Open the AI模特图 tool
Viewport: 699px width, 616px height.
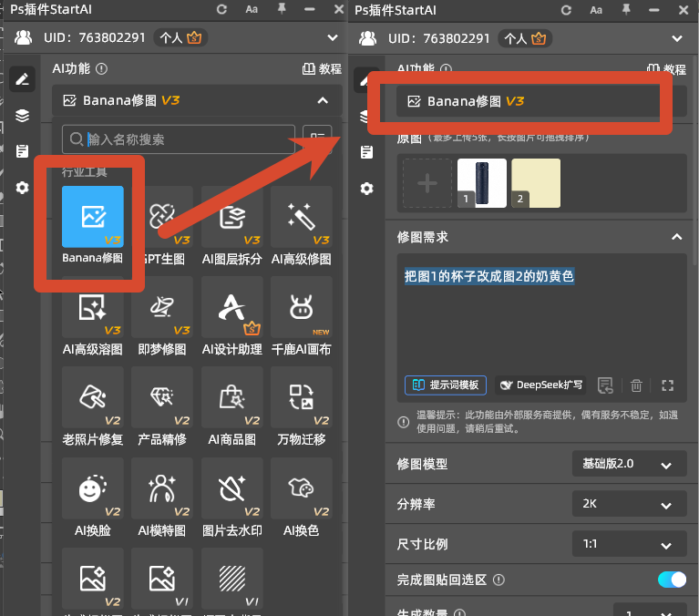pos(162,488)
